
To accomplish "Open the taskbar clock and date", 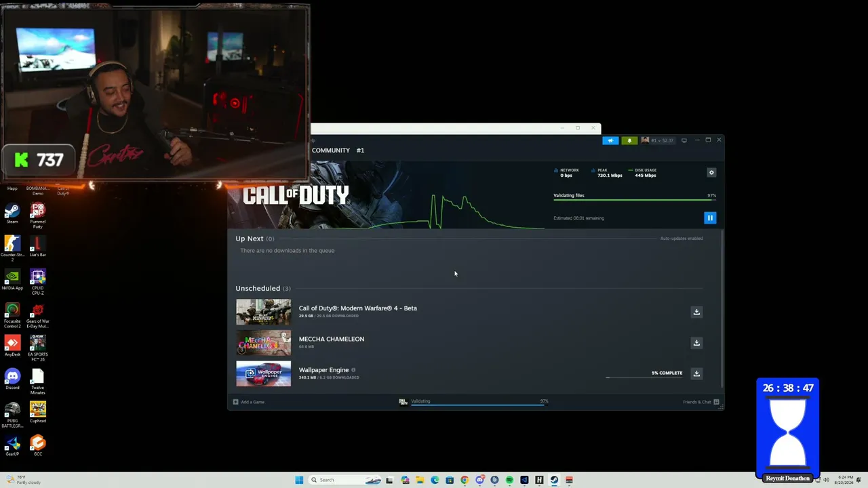I will click(x=844, y=480).
